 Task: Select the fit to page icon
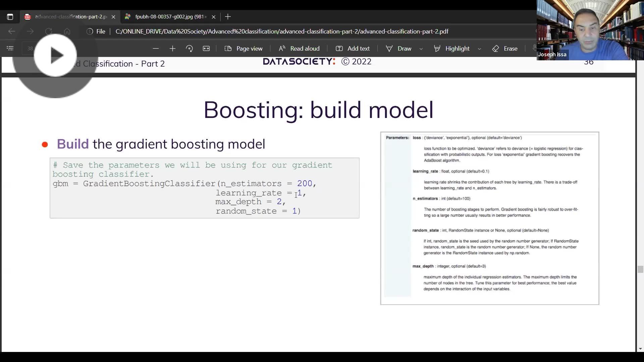pyautogui.click(x=206, y=48)
